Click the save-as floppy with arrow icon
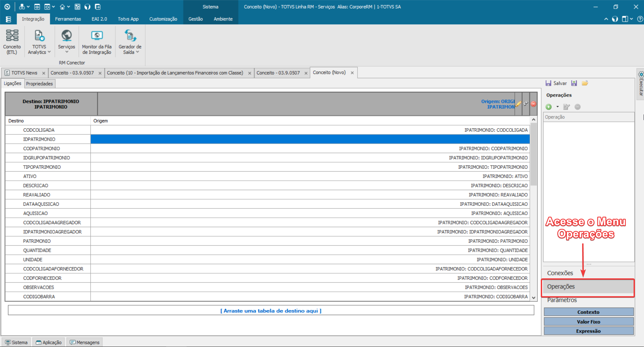 pos(574,83)
